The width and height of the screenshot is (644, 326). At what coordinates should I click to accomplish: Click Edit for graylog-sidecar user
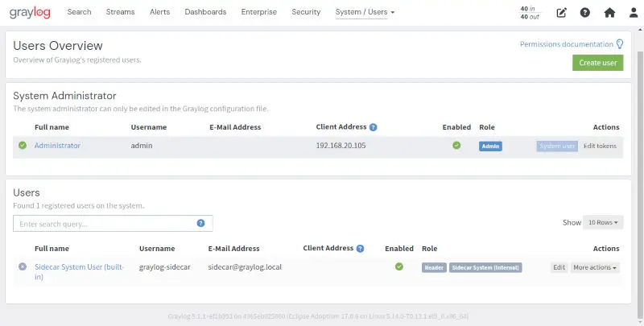(559, 267)
